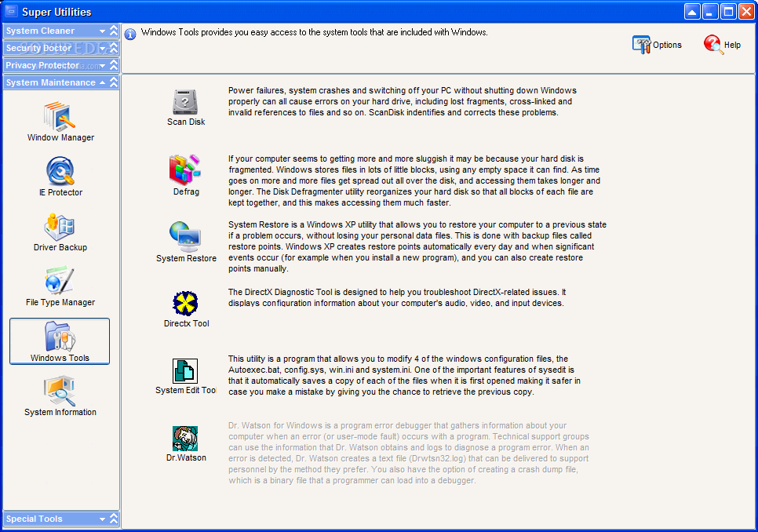Open the File Type Manager icon
Image resolution: width=758 pixels, height=532 pixels.
click(60, 280)
